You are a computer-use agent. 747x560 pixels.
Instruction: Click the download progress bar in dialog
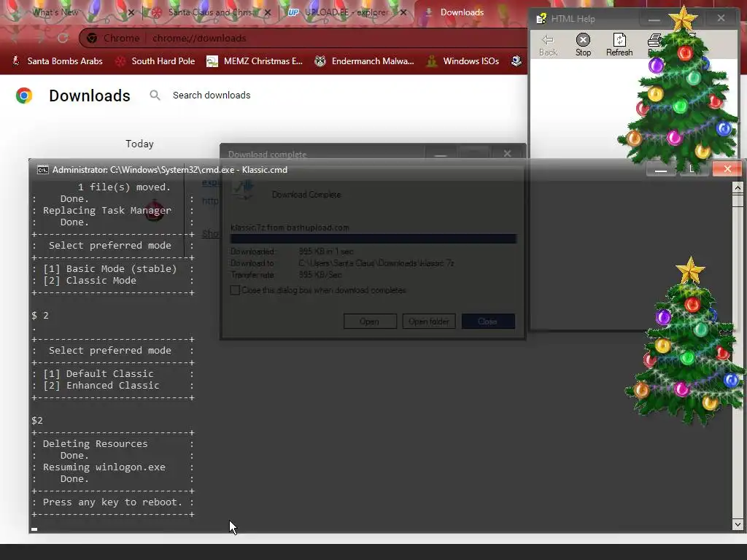click(x=373, y=238)
